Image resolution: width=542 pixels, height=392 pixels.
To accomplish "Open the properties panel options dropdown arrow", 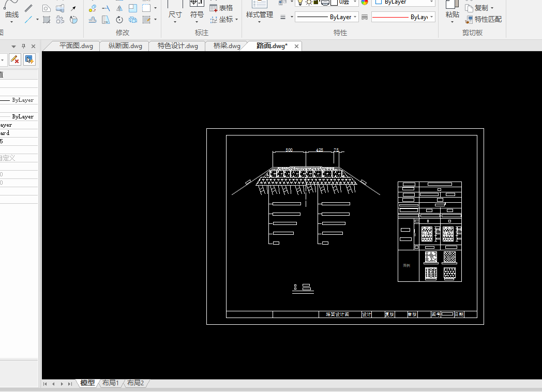I will pos(13,47).
